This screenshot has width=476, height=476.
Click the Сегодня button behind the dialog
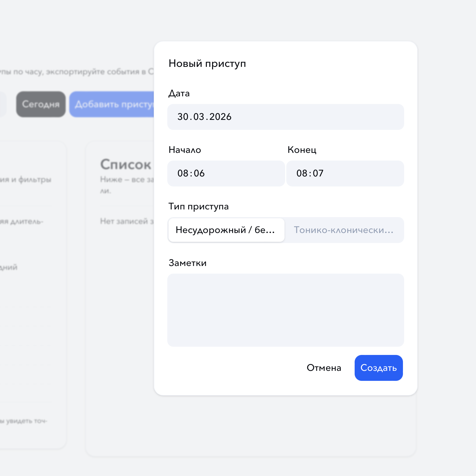[x=41, y=104]
